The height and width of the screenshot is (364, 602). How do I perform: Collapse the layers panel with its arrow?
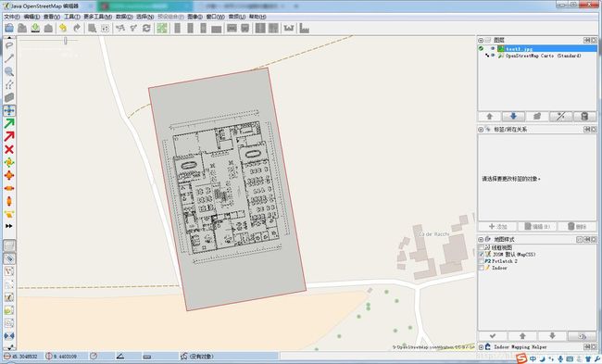481,41
